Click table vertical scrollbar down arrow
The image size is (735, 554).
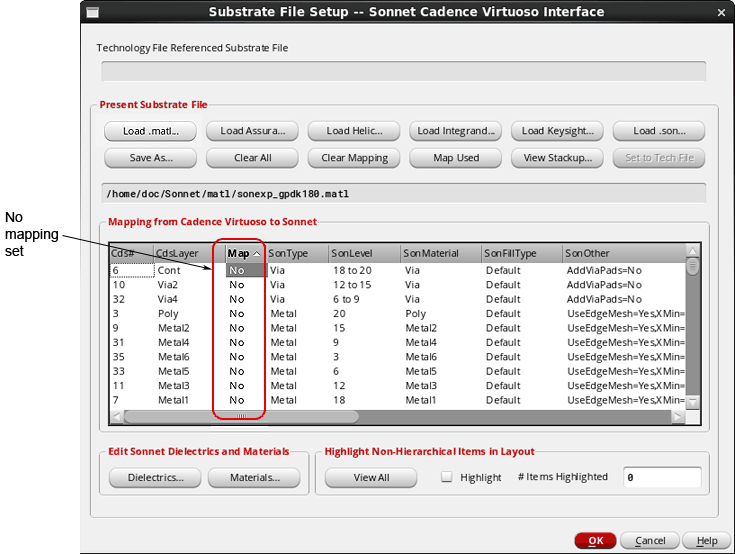[x=692, y=402]
